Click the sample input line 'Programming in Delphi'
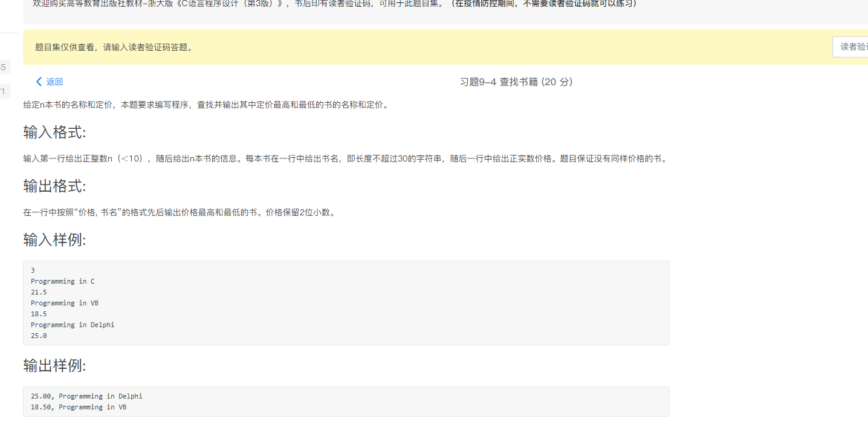This screenshot has height=436, width=868. pyautogui.click(x=73, y=325)
